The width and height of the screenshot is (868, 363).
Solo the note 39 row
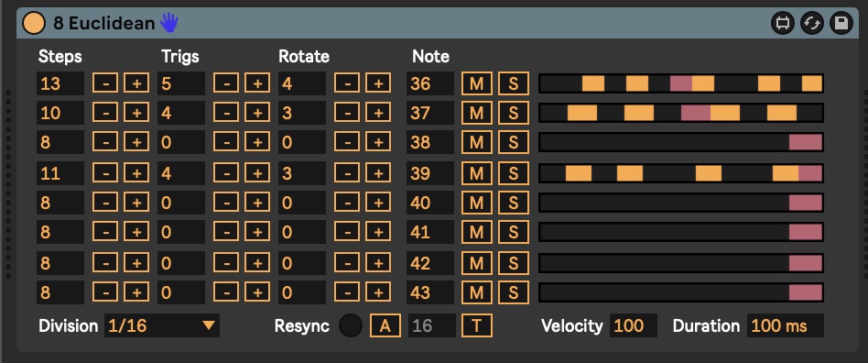coord(513,173)
